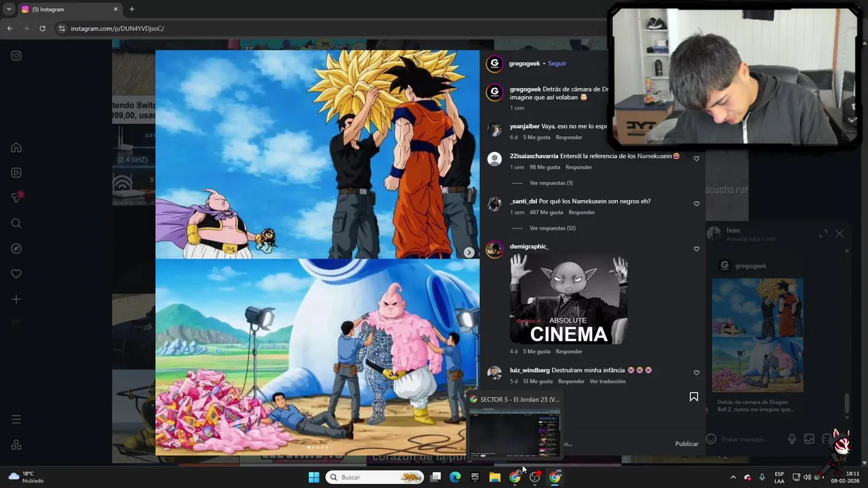This screenshot has height=488, width=868.
Task: Open Reels from the Instagram sidebar
Action: click(16, 173)
